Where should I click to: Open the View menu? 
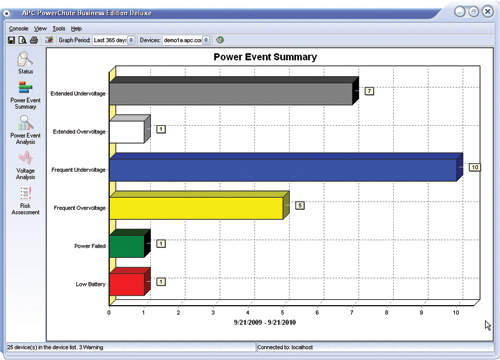[40, 29]
